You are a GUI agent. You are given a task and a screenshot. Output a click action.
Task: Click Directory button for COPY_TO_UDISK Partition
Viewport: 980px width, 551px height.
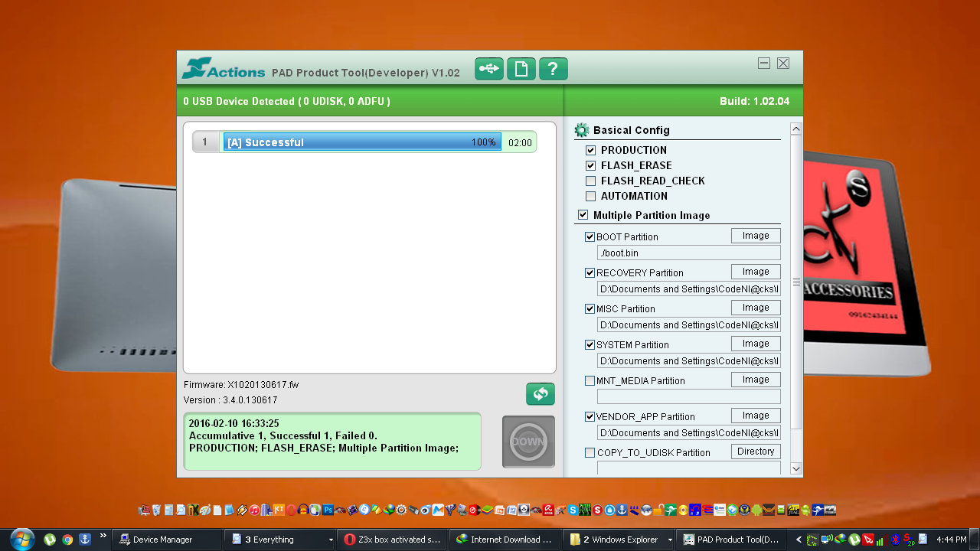[x=755, y=452]
